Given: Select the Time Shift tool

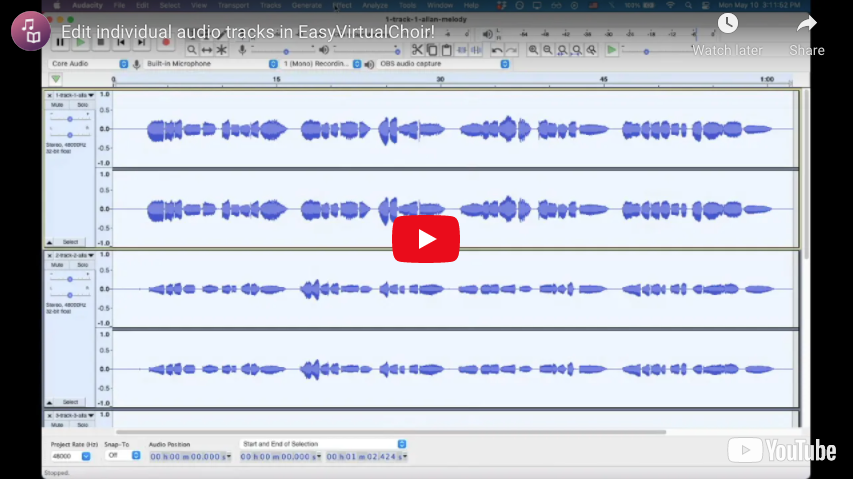Looking at the screenshot, I should click(x=207, y=50).
